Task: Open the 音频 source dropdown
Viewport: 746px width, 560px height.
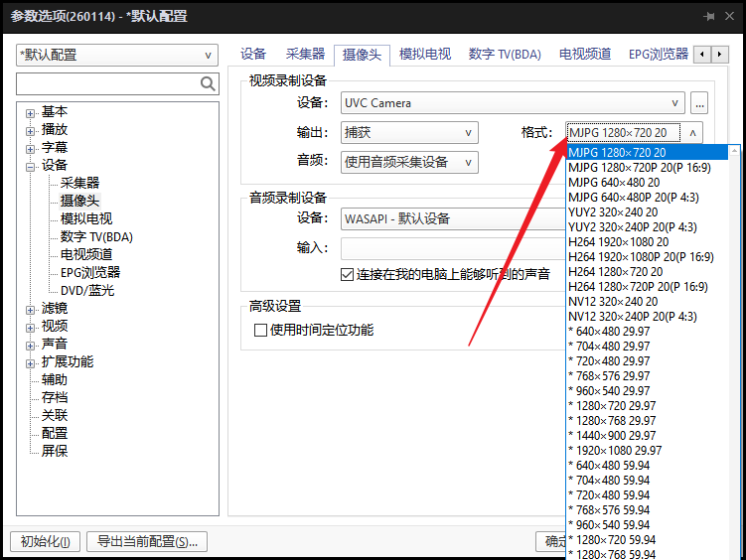Action: [409, 162]
